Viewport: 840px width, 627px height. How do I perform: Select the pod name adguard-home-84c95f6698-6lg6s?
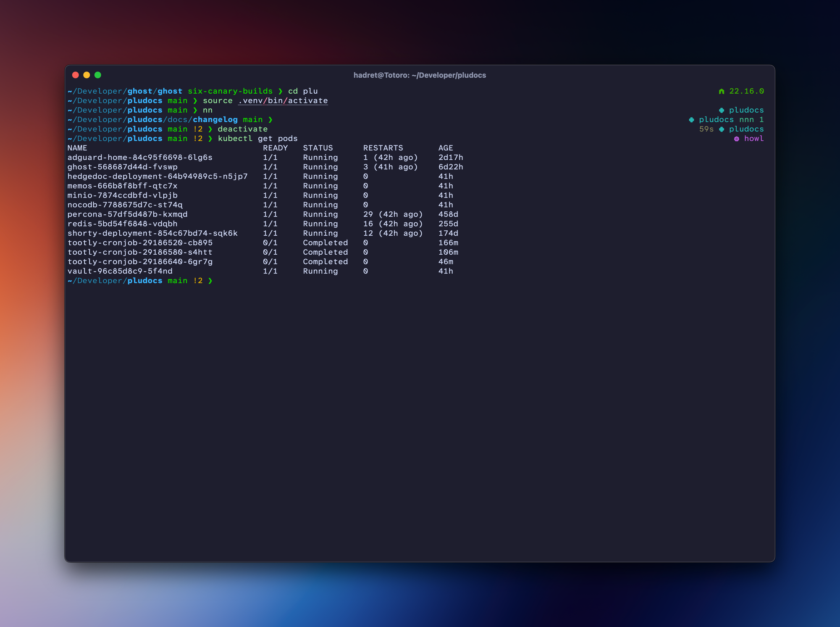tap(140, 158)
